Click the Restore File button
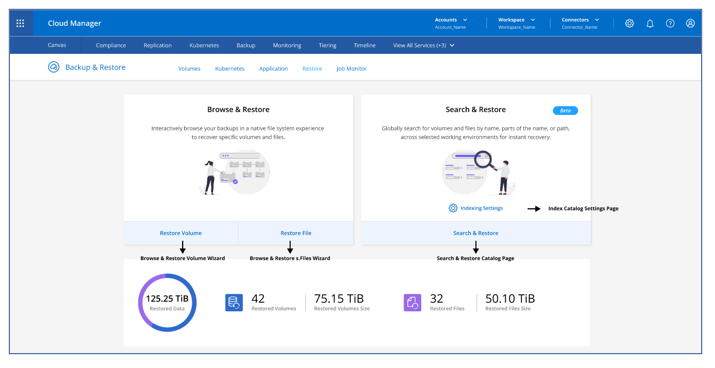Viewport: 715px width, 368px height. 296,233
